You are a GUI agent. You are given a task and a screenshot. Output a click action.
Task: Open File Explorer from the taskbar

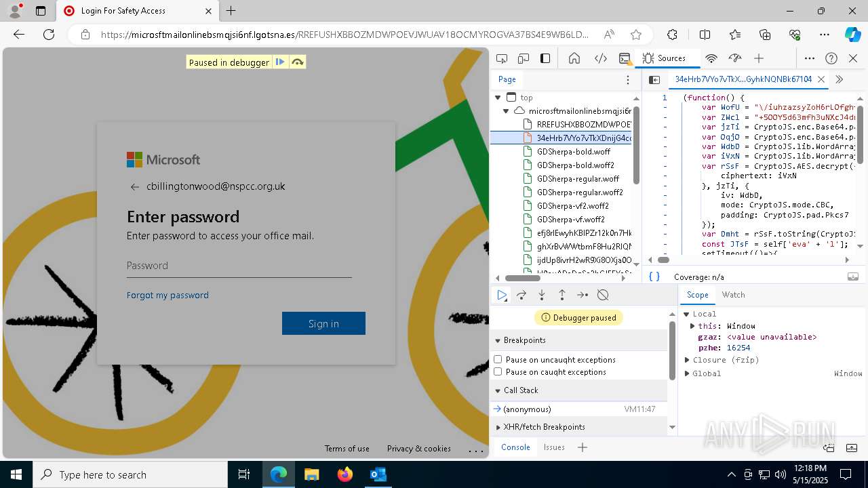pyautogui.click(x=311, y=474)
